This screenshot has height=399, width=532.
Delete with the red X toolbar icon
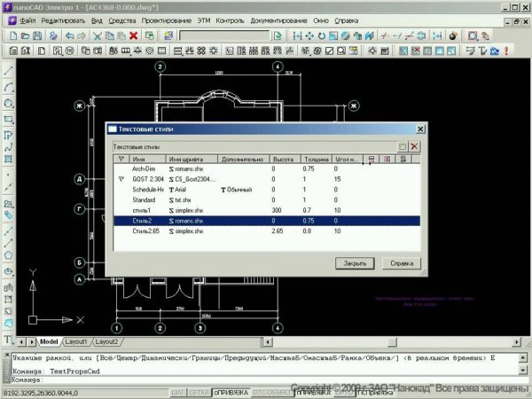click(134, 35)
